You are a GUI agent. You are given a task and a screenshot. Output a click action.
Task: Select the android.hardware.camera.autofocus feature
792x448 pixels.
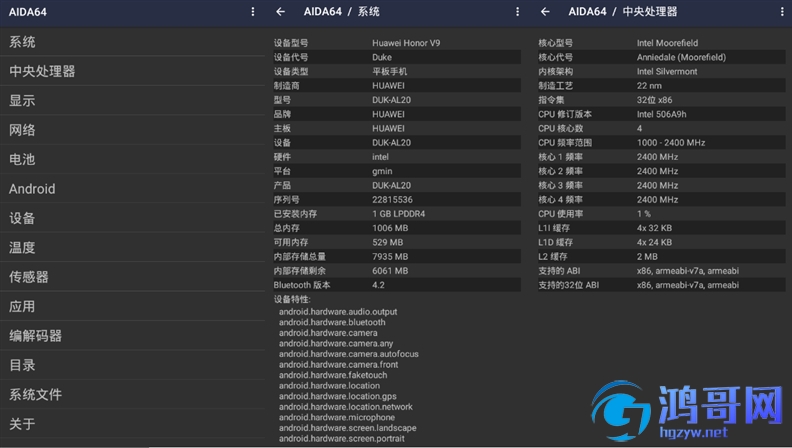click(x=349, y=354)
